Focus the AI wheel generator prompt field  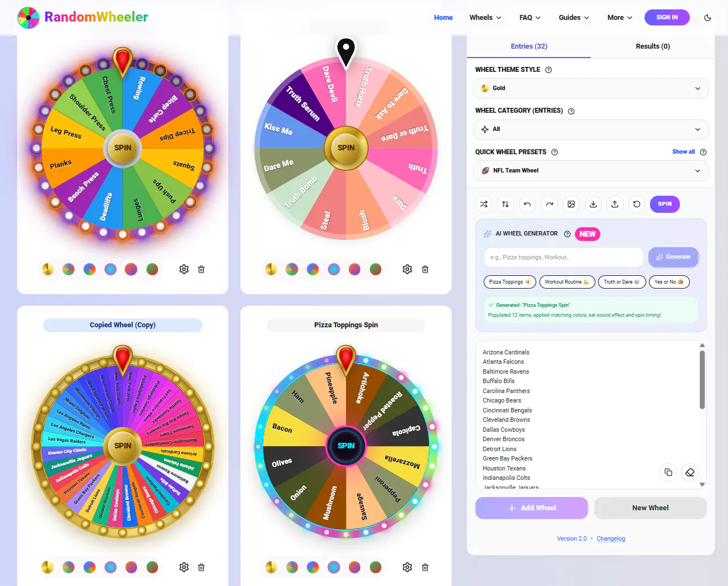(563, 257)
